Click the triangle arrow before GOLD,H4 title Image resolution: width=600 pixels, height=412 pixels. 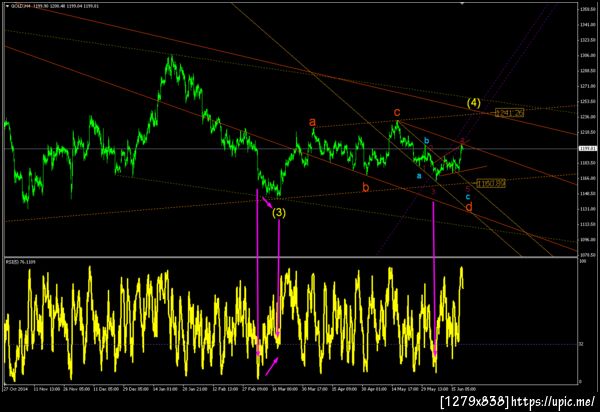click(8, 6)
